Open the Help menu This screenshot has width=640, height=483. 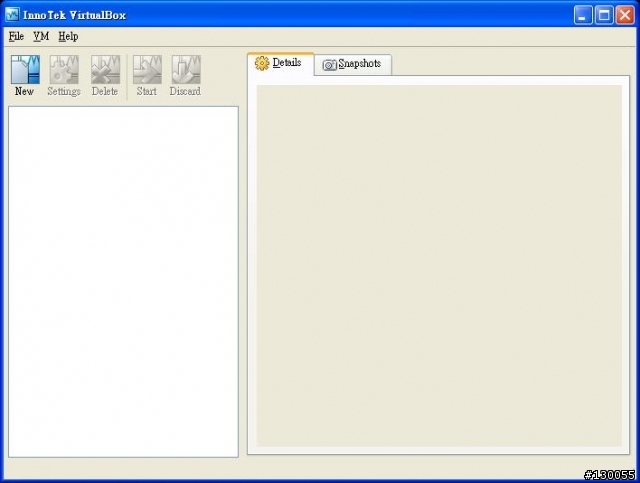[x=68, y=36]
